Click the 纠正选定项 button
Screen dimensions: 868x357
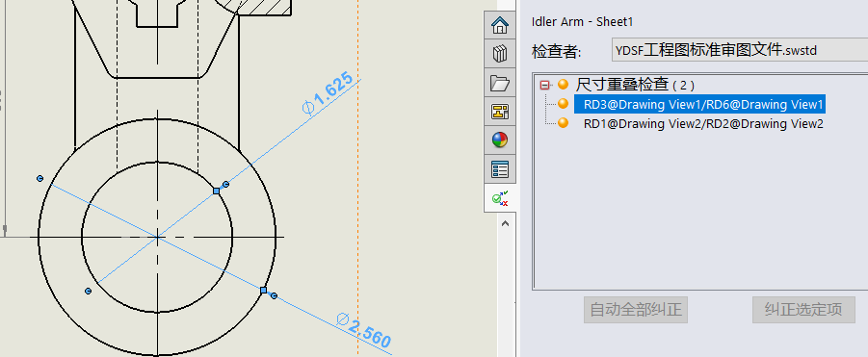pos(803,310)
